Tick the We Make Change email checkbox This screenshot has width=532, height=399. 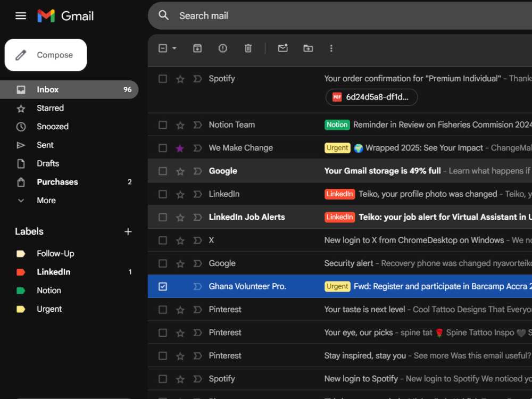pyautogui.click(x=163, y=148)
